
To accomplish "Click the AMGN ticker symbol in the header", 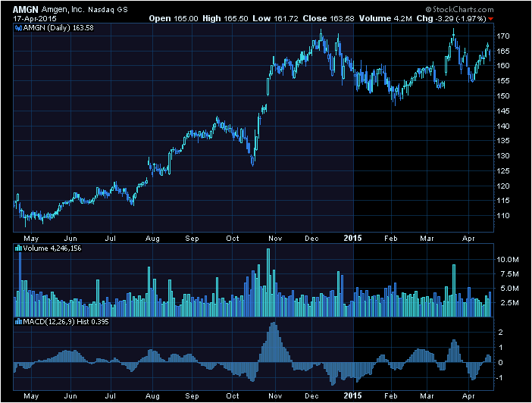I will tap(26, 9).
